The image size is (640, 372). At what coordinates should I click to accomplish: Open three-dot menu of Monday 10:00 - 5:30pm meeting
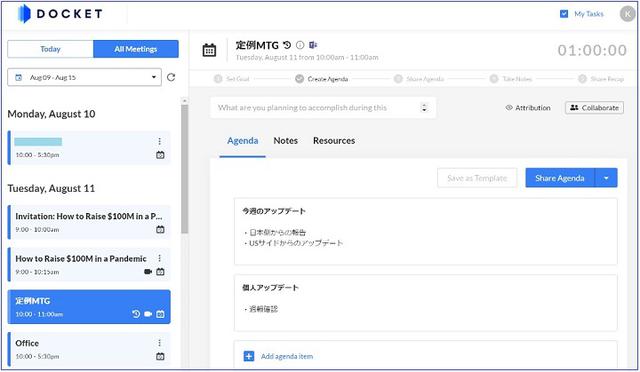(x=160, y=141)
